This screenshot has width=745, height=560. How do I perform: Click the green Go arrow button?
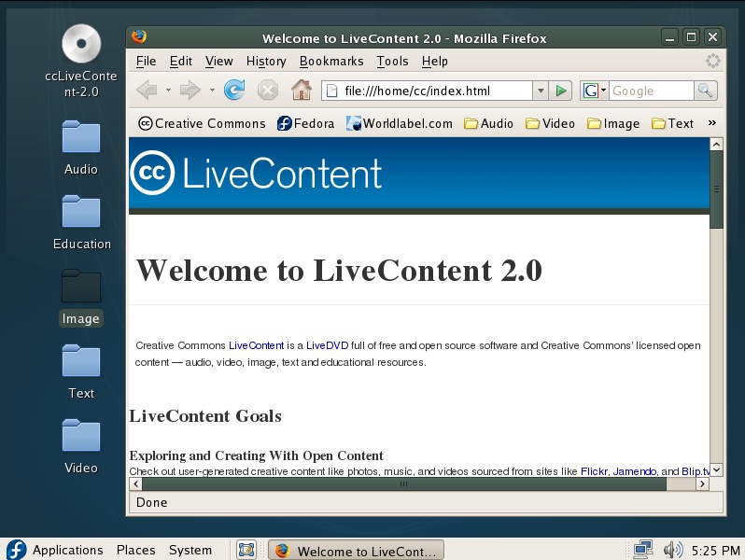coord(561,91)
